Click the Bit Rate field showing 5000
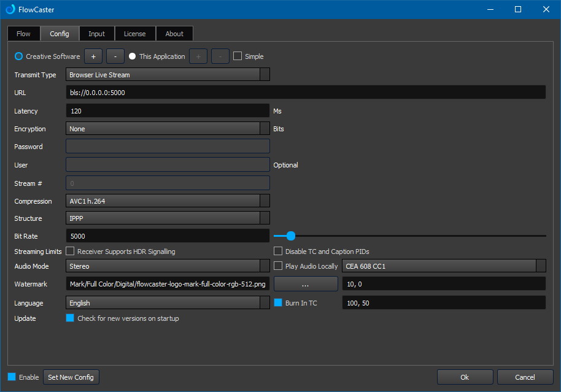Screen dimensions: 561x392 point(168,236)
